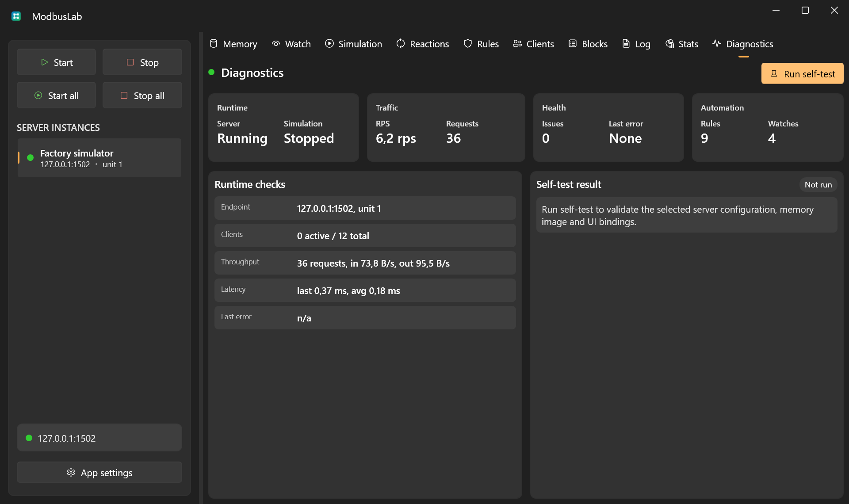Click the beaker icon on Run self-test
849x504 pixels.
pos(774,74)
